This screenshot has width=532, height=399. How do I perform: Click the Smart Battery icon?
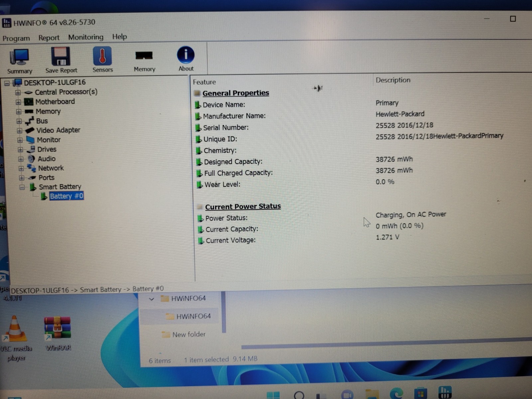pyautogui.click(x=33, y=187)
